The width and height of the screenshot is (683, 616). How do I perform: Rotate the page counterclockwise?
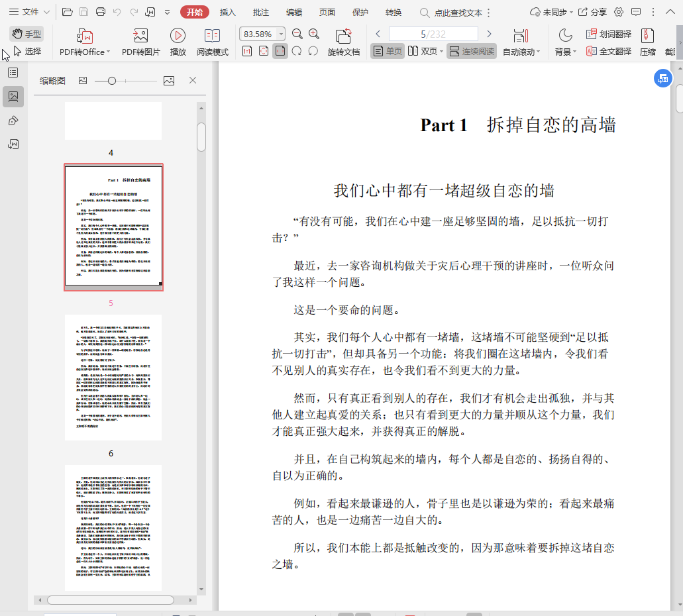tap(313, 51)
